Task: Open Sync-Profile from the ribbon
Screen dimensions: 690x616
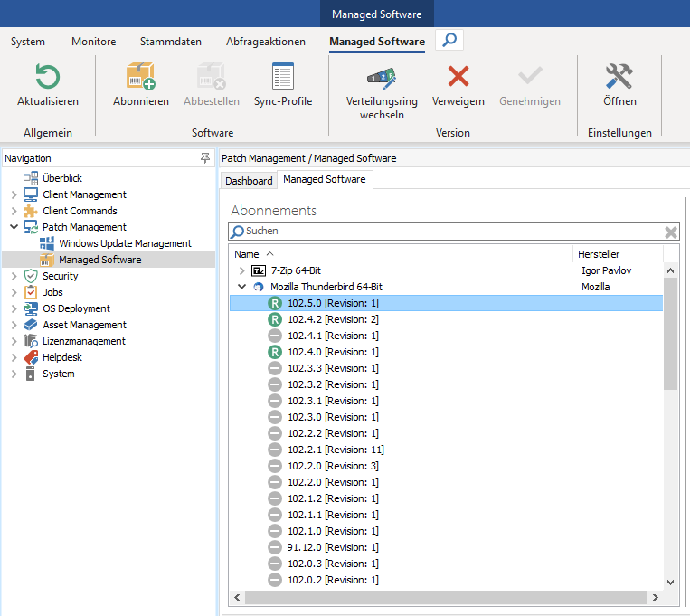Action: tap(282, 76)
